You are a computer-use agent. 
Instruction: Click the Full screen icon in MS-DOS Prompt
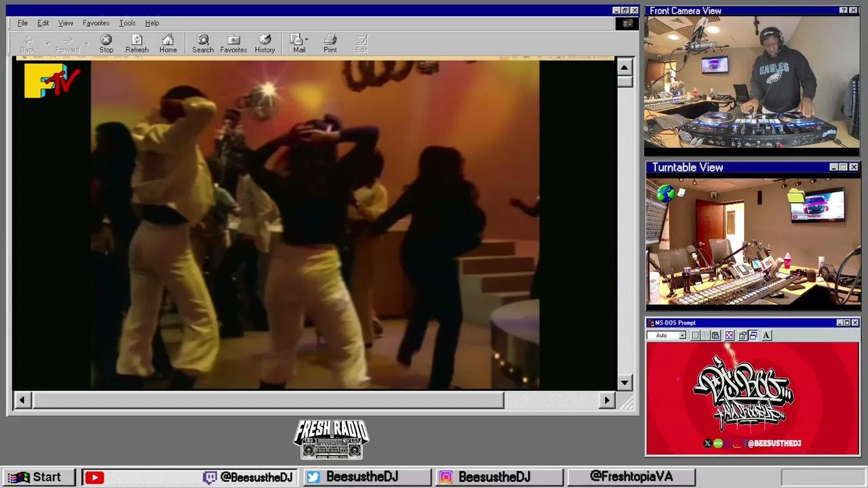pyautogui.click(x=729, y=335)
